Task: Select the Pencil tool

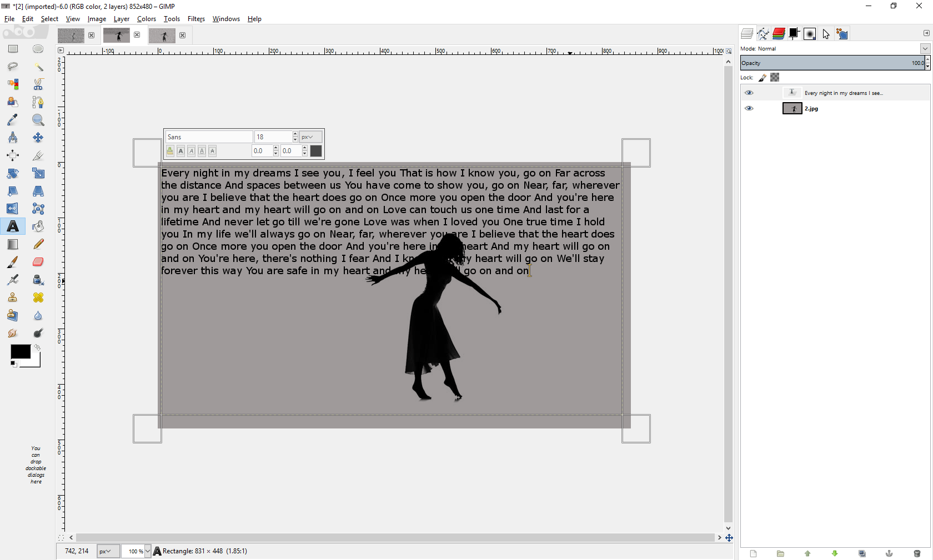Action: coord(38,244)
